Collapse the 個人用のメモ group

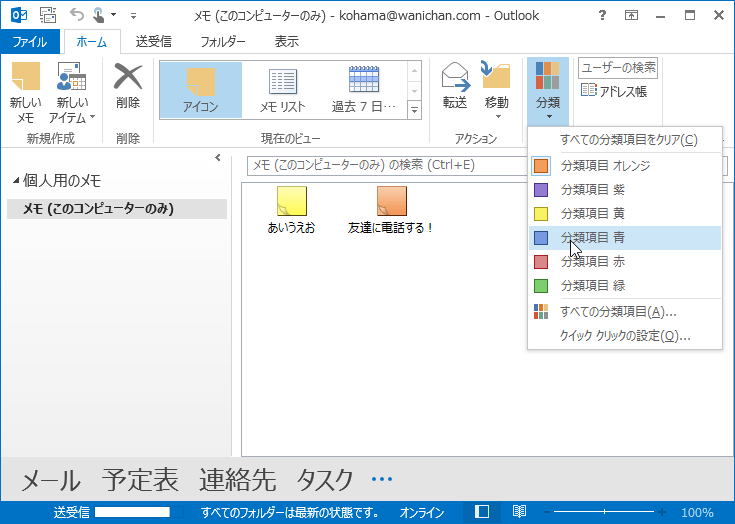click(x=16, y=180)
